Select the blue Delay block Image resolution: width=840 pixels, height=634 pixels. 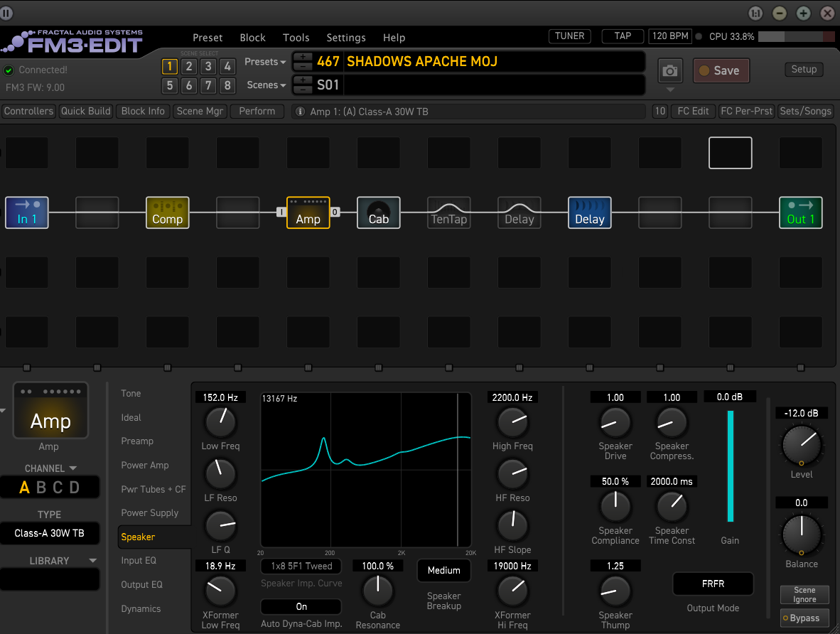(x=589, y=213)
